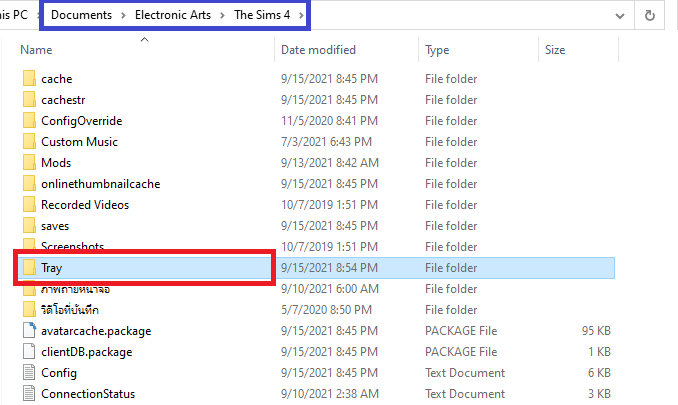Image resolution: width=678 pixels, height=405 pixels.
Task: Click the onlinethumbnailcache folder icon
Action: (x=29, y=184)
